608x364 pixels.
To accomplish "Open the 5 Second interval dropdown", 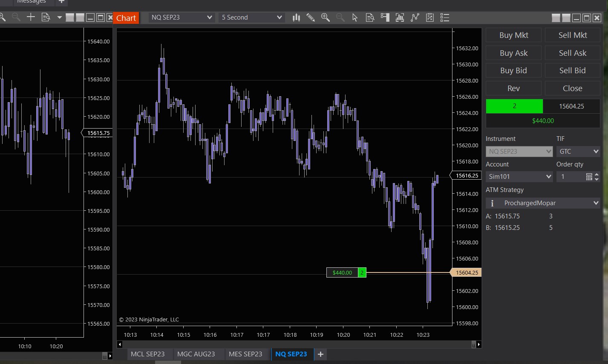I will [251, 17].
